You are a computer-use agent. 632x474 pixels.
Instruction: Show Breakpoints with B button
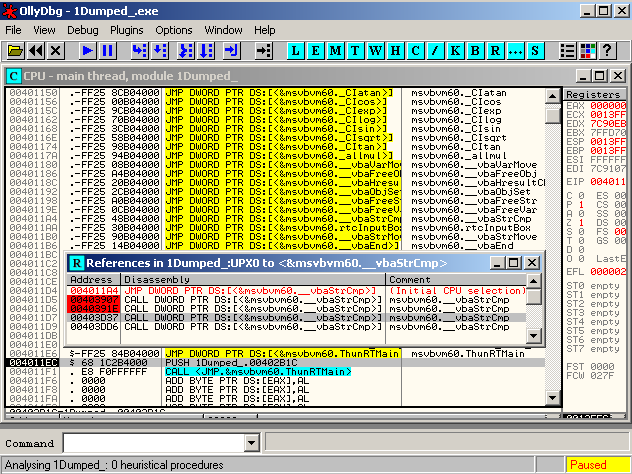click(x=475, y=51)
